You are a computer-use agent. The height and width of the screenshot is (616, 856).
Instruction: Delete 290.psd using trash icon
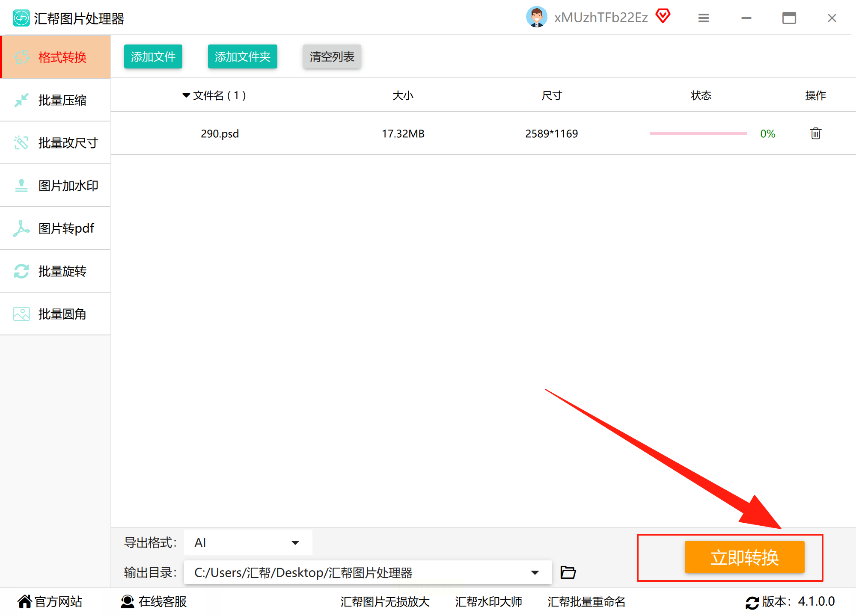click(815, 133)
